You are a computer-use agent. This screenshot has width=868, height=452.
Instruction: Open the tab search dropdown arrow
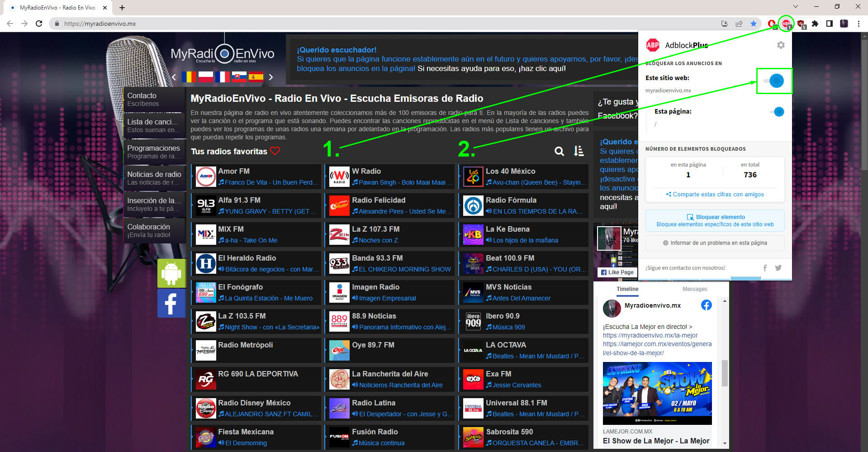(796, 6)
